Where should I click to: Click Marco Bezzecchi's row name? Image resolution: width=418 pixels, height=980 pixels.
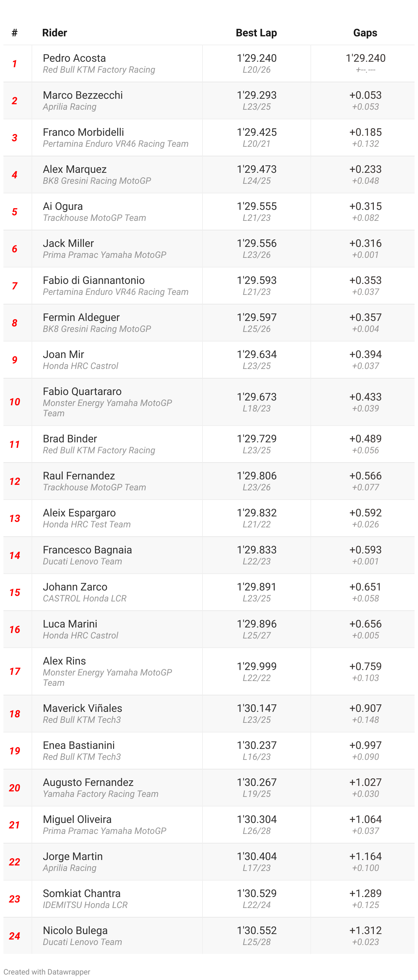click(x=83, y=95)
